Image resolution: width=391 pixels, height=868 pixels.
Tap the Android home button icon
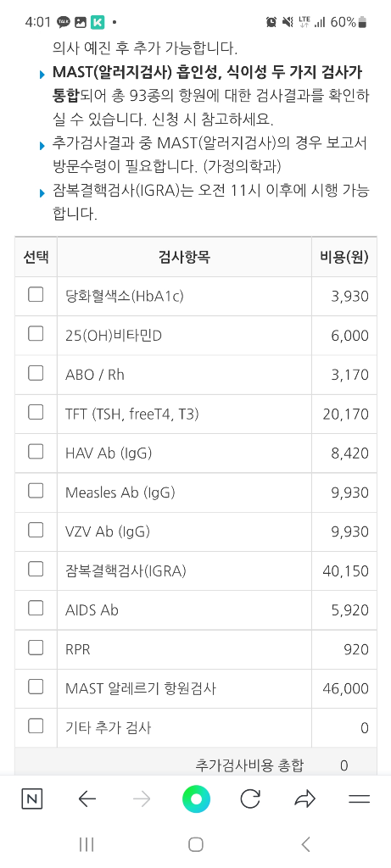pos(195,844)
